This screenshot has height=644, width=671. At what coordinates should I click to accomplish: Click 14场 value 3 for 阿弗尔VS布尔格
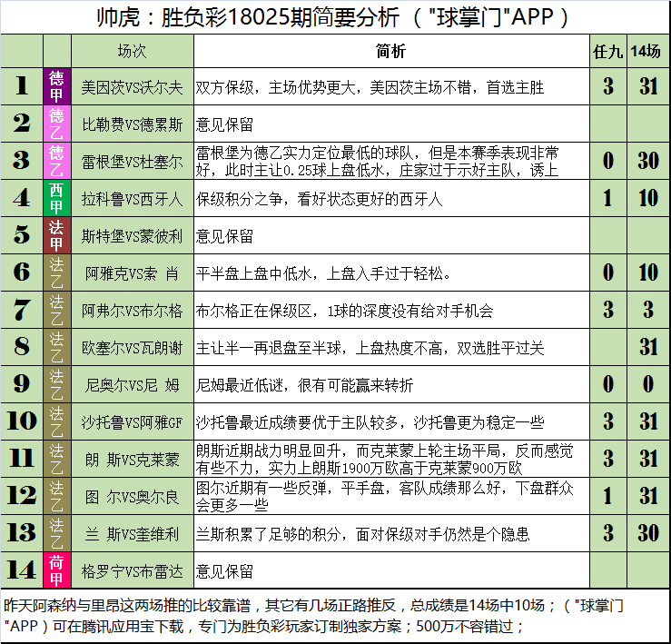pos(648,310)
